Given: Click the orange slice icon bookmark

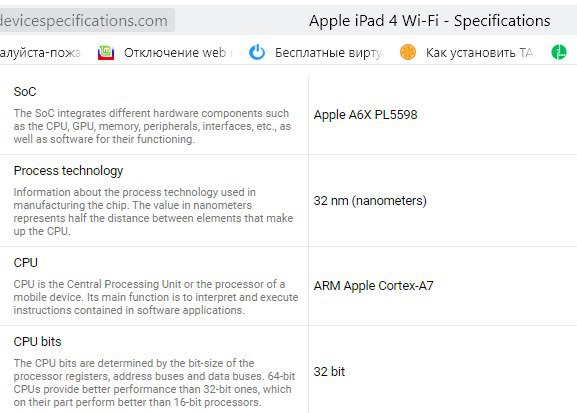Looking at the screenshot, I should tap(408, 52).
